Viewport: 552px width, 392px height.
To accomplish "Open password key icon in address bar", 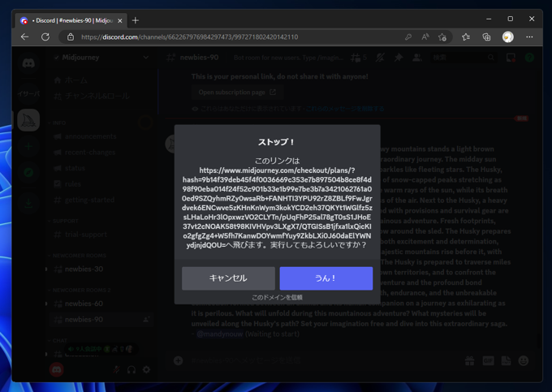I will (408, 37).
